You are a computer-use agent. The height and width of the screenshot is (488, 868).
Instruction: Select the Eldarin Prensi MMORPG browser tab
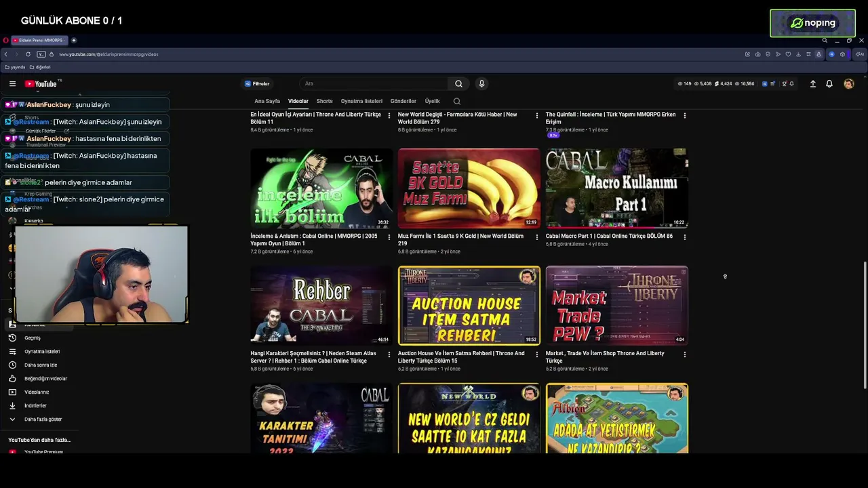40,40
